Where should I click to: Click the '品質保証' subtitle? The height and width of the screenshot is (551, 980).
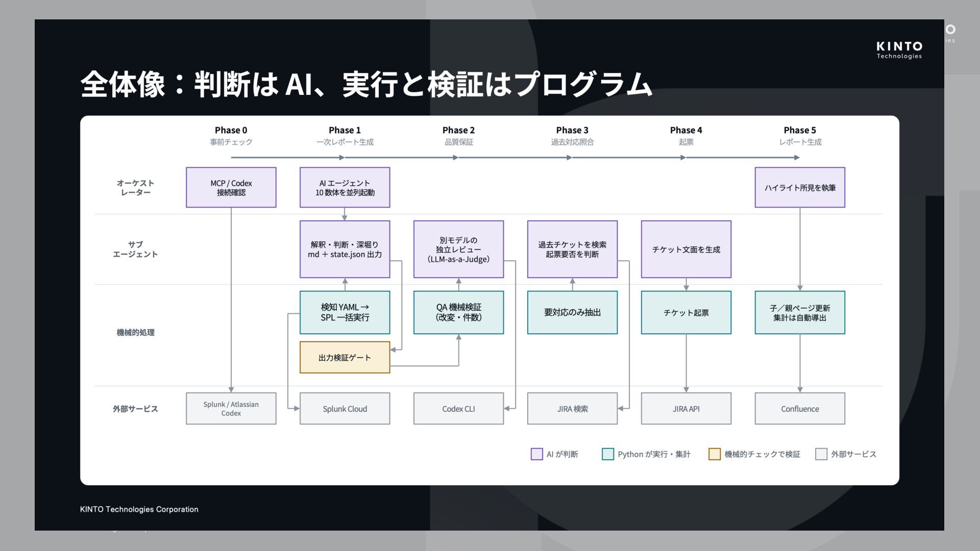click(x=459, y=142)
